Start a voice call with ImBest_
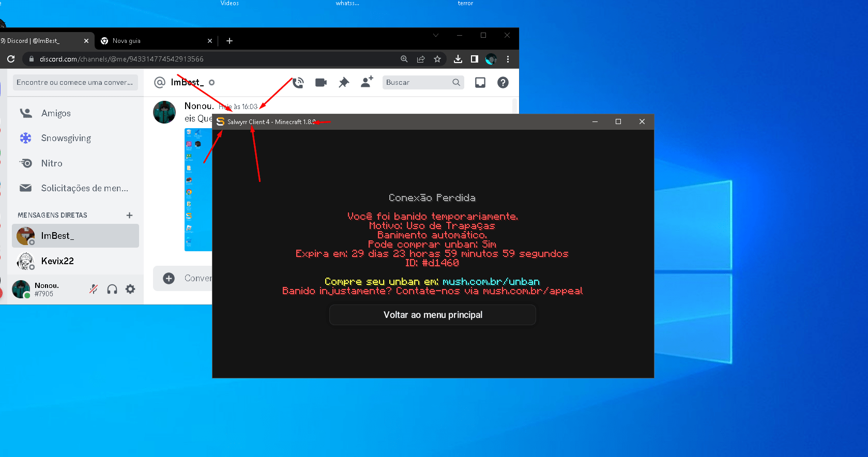Viewport: 868px width, 457px height. tap(298, 82)
